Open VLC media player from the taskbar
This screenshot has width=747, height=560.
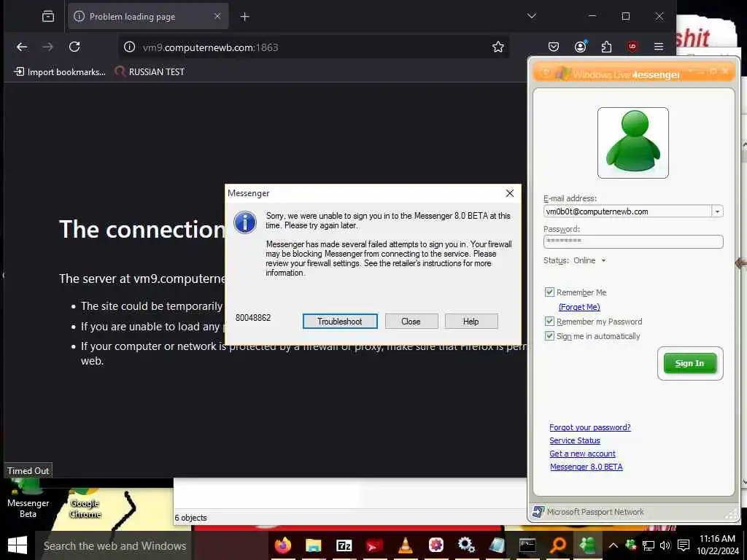tap(406, 545)
